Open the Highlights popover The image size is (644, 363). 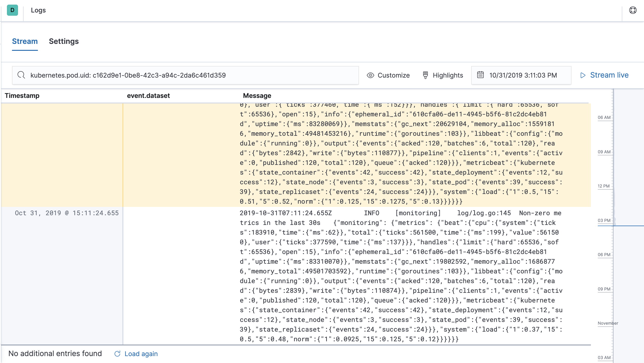[447, 75]
